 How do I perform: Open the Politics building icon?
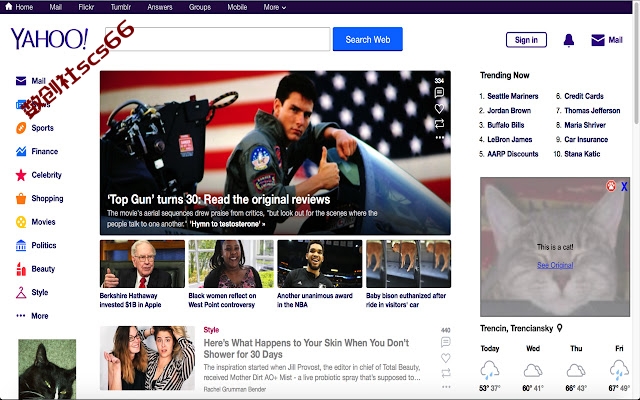coord(21,245)
